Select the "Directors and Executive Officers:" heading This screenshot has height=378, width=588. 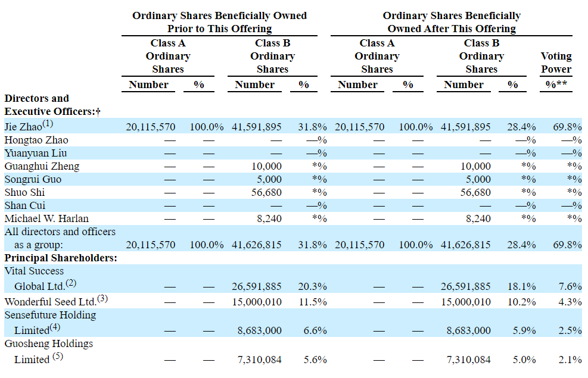[52, 105]
